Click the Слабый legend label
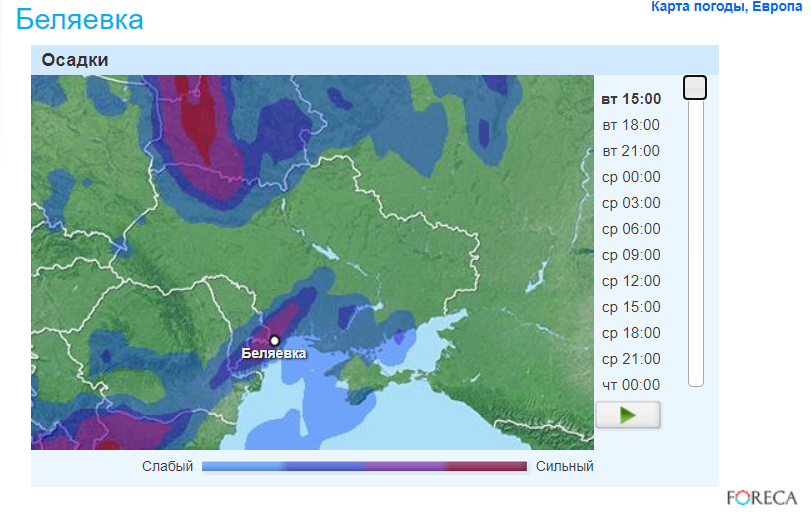Image resolution: width=811 pixels, height=525 pixels. pos(168,467)
